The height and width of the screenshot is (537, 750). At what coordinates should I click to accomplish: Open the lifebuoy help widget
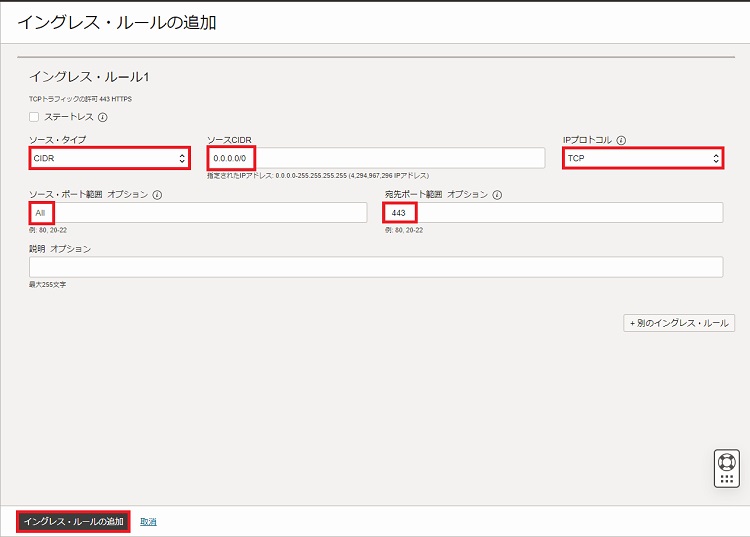pyautogui.click(x=727, y=462)
